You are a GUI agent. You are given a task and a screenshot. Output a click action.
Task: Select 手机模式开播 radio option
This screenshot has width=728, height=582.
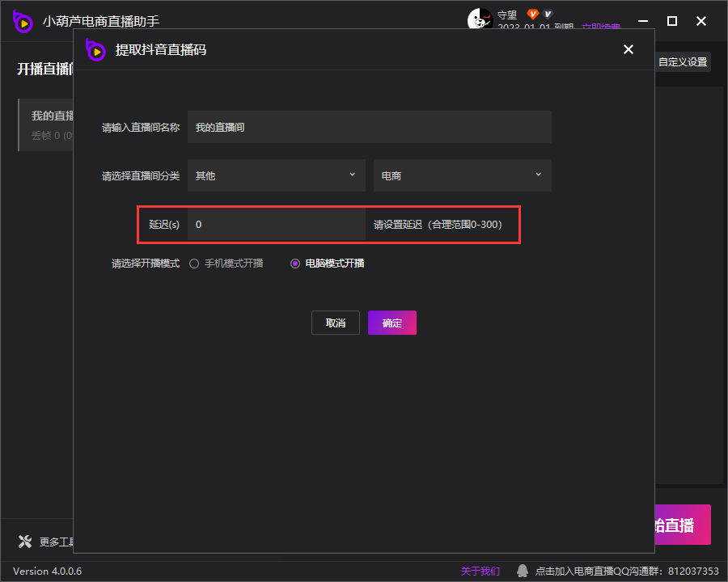[x=194, y=264]
